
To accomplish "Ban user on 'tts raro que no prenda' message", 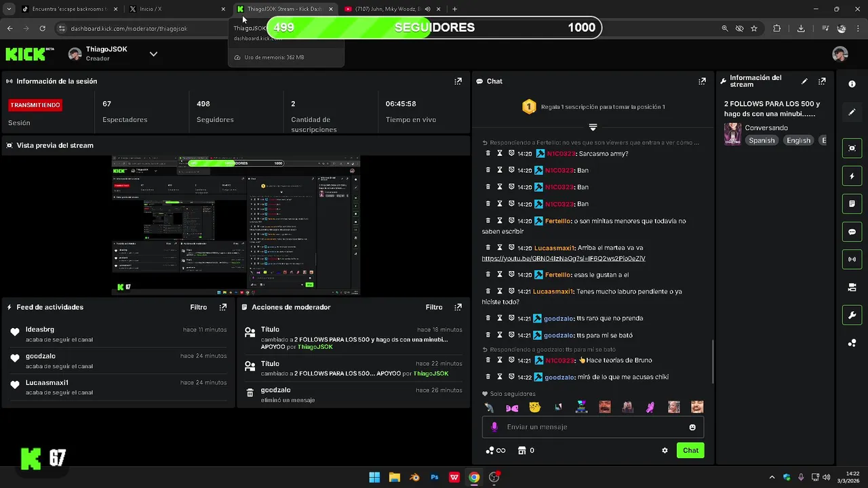I will [511, 318].
